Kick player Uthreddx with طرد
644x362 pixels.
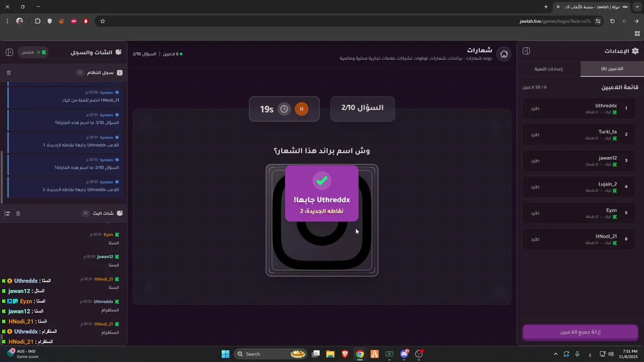click(534, 108)
